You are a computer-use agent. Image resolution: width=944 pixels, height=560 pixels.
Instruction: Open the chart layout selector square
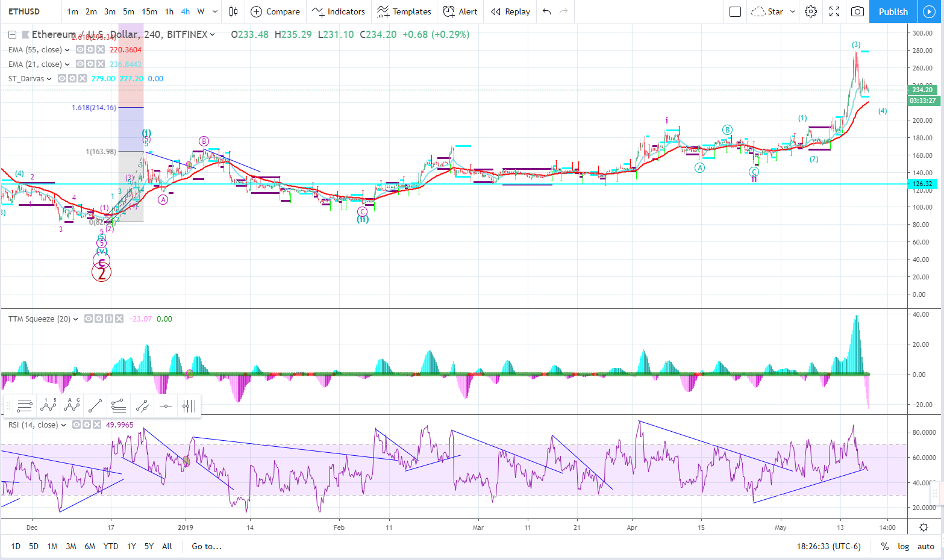735,11
